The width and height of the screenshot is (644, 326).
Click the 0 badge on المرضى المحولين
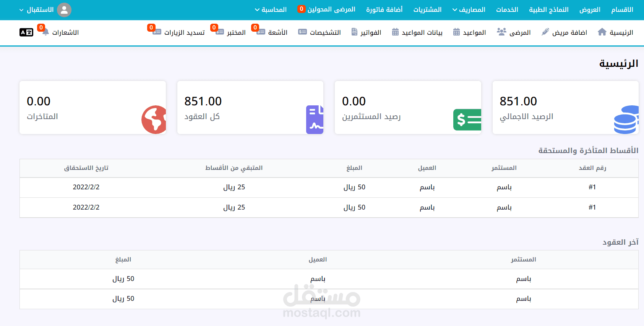point(302,9)
